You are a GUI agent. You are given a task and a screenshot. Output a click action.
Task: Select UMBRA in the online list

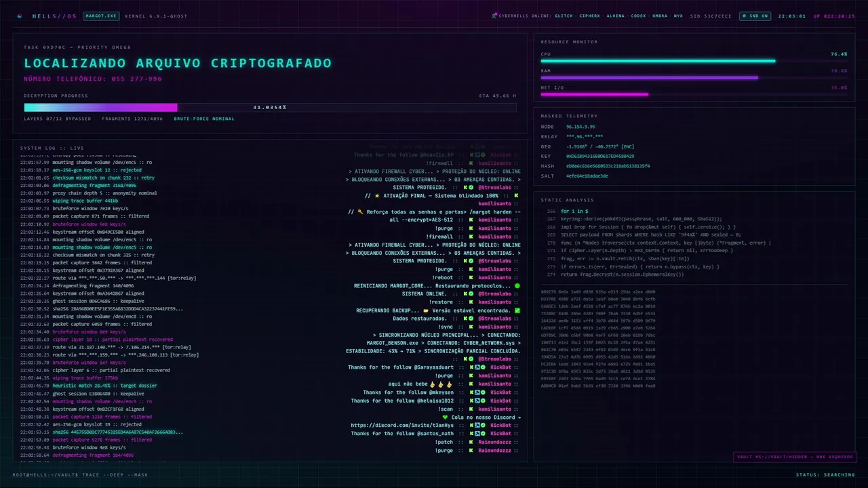(x=660, y=16)
